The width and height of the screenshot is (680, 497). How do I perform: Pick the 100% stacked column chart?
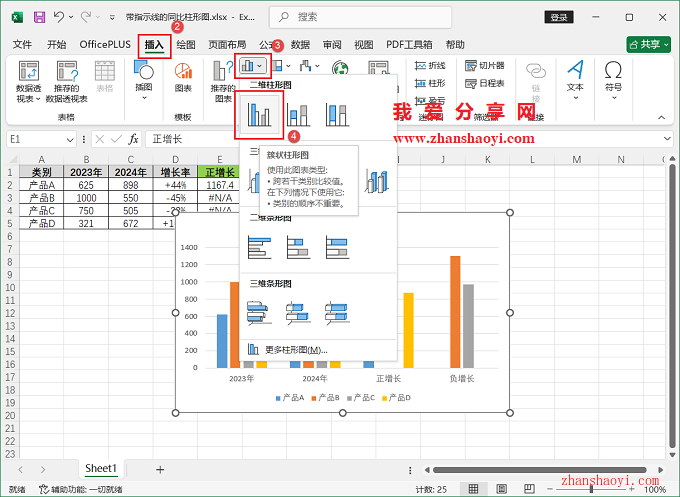click(x=338, y=116)
